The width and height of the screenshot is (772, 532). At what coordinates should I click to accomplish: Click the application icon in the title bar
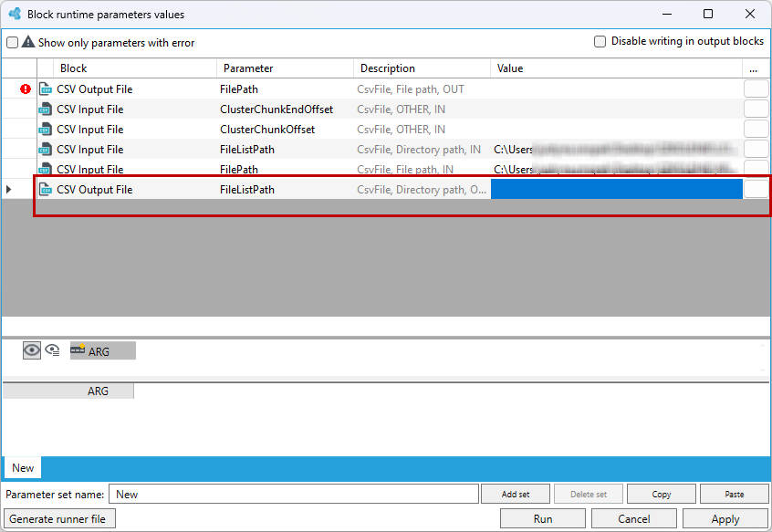click(15, 14)
